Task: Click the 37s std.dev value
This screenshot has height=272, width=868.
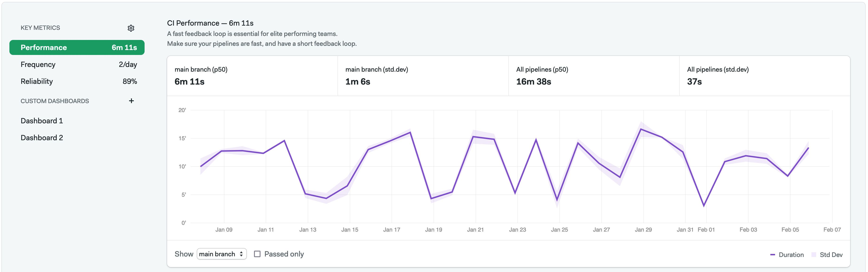Action: pyautogui.click(x=694, y=82)
